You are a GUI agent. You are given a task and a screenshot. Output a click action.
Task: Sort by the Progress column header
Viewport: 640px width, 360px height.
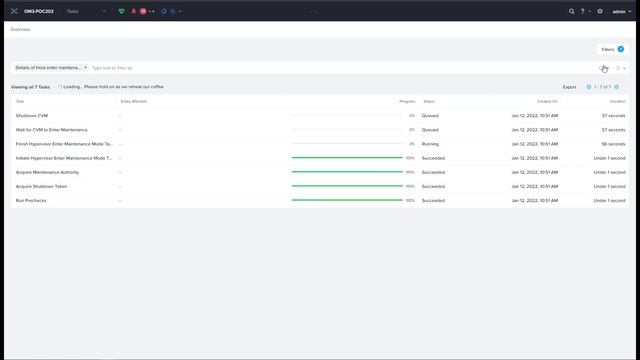[x=407, y=101]
